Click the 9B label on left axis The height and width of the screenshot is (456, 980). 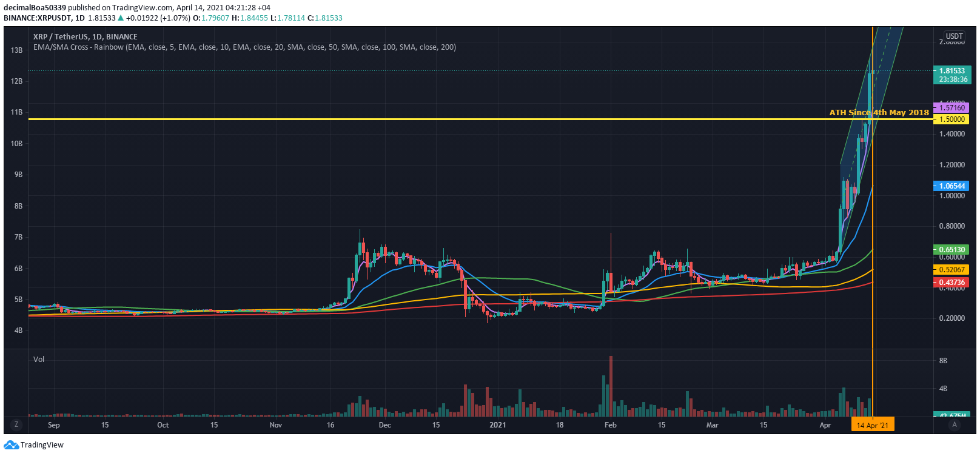coord(18,175)
